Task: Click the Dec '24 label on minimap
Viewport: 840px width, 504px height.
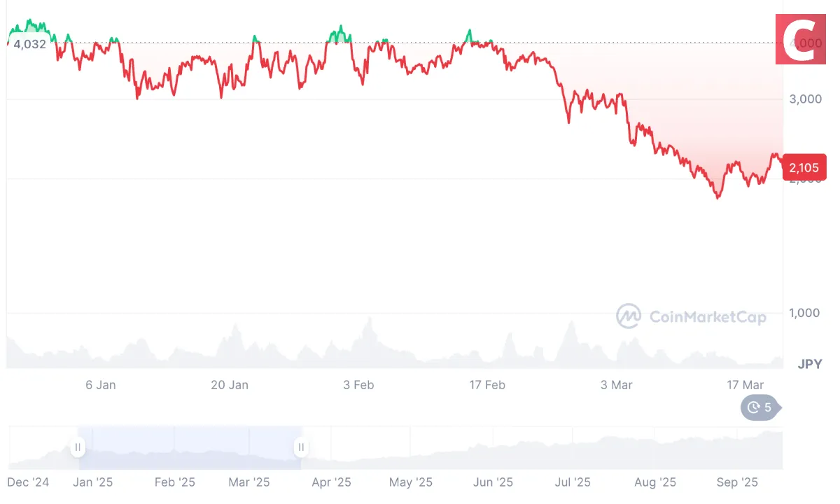Action: [28, 482]
